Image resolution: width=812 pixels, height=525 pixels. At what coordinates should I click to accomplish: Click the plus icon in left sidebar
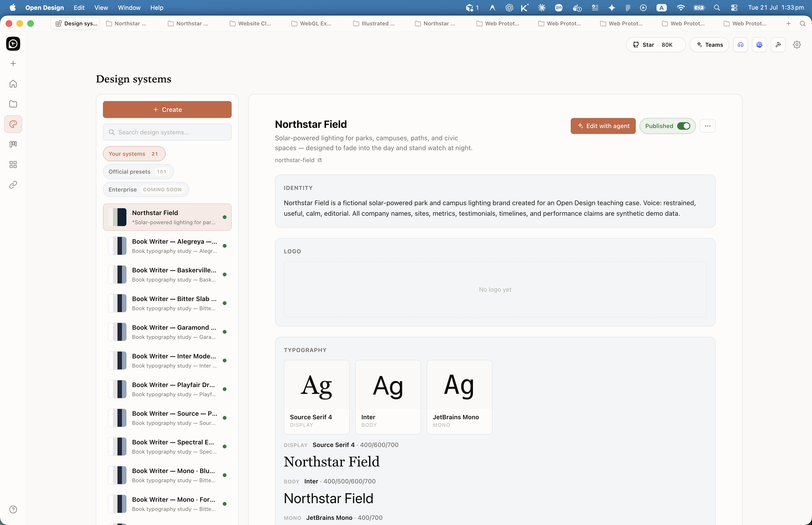[x=13, y=63]
